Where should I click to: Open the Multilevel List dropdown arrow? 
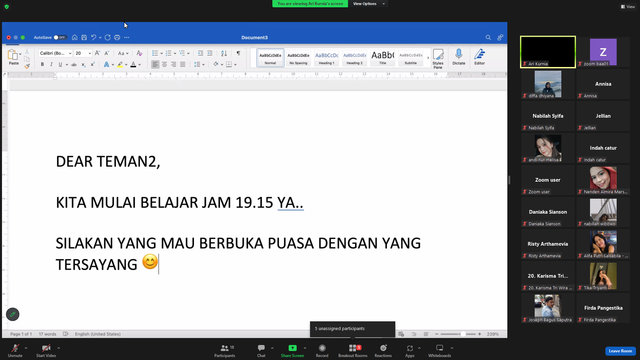[x=188, y=53]
